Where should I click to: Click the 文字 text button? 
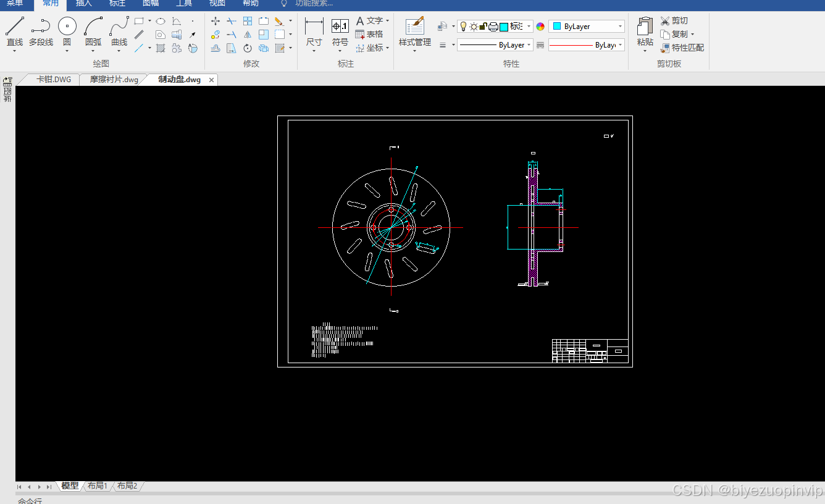pos(369,21)
